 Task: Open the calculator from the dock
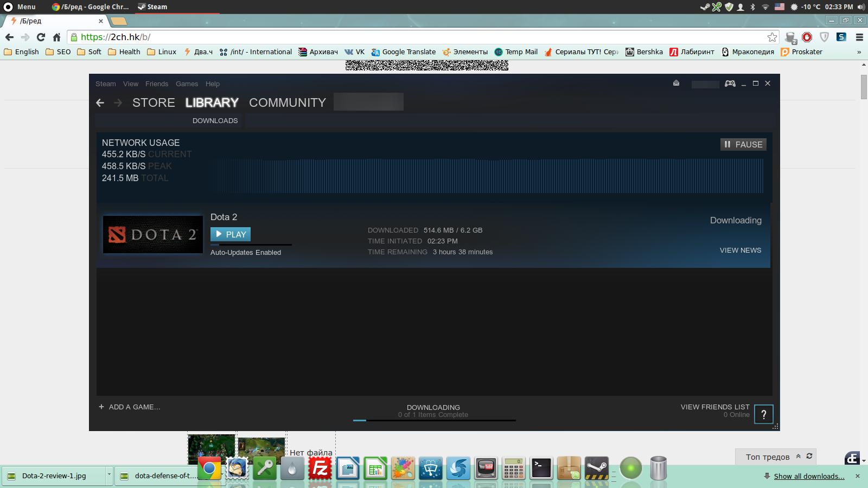pos(514,468)
